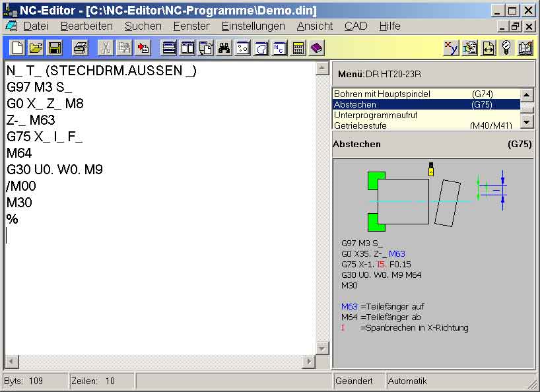The image size is (540, 392).
Task: Select Unterprogrammaufruf in the cycle list
Action: (x=422, y=115)
